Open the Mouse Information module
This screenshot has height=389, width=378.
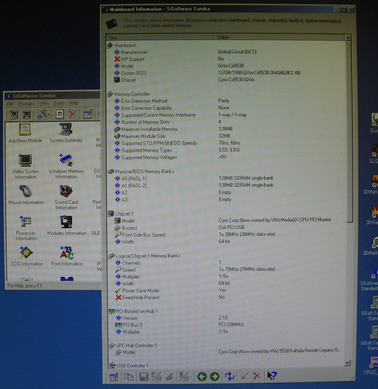(x=26, y=195)
